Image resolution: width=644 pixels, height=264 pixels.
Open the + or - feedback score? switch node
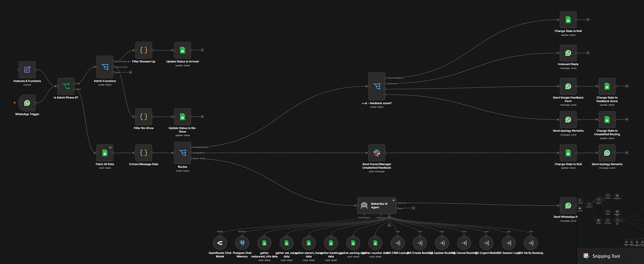(377, 86)
